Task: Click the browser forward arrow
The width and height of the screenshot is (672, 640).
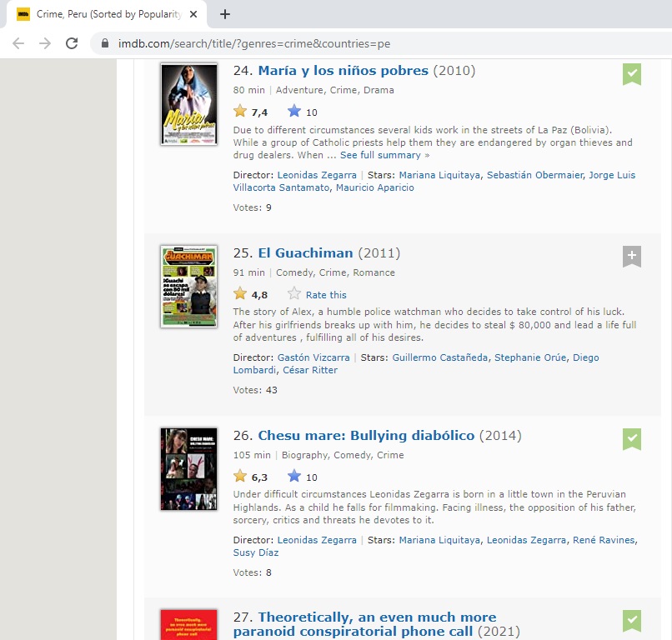Action: click(x=44, y=43)
